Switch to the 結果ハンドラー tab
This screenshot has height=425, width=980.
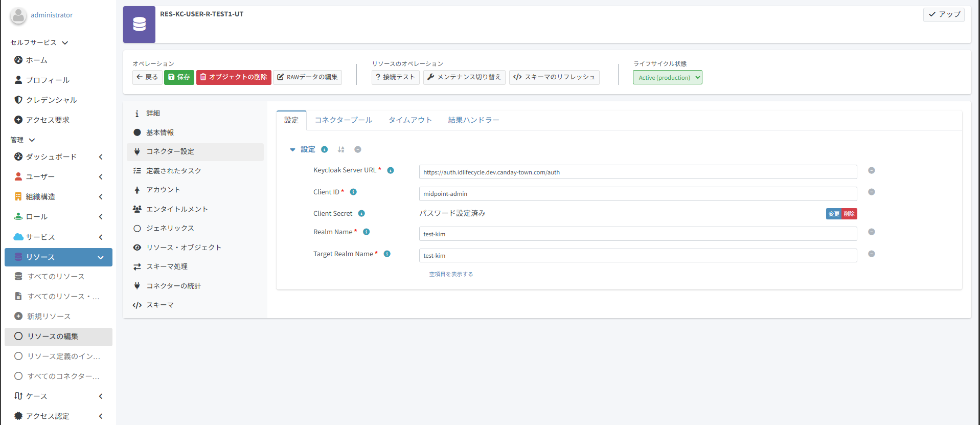[473, 120]
